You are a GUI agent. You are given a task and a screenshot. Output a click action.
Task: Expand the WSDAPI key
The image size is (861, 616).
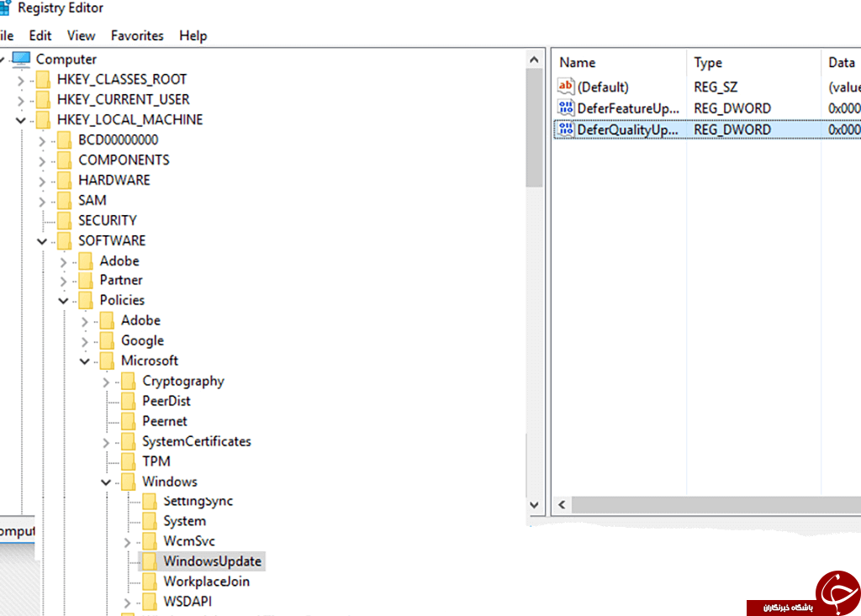128,603
